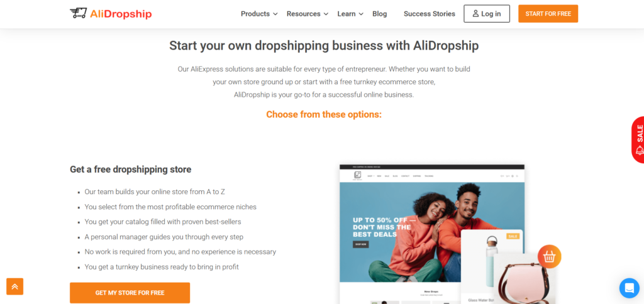Open the Blog menu item

tap(379, 14)
